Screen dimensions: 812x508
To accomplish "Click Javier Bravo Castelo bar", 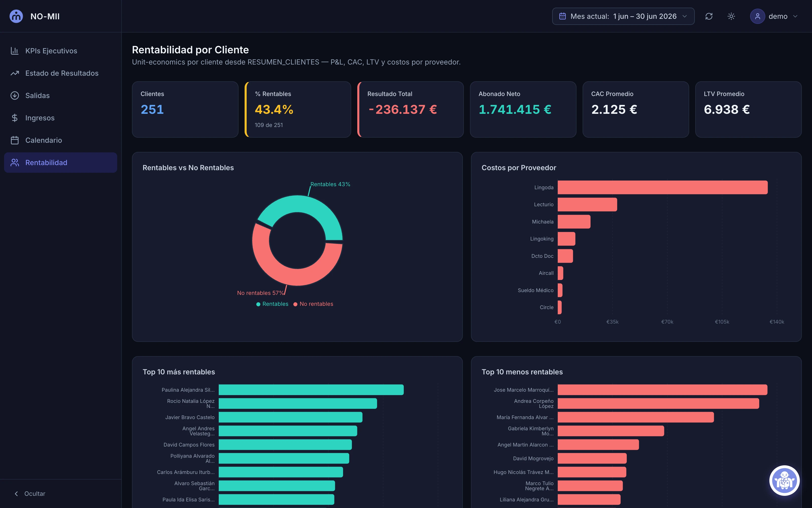I will click(291, 417).
